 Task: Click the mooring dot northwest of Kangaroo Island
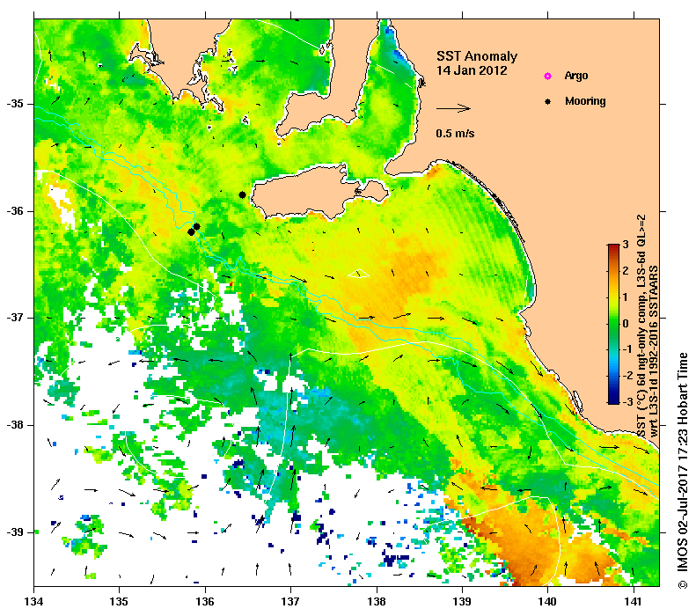pos(242,194)
